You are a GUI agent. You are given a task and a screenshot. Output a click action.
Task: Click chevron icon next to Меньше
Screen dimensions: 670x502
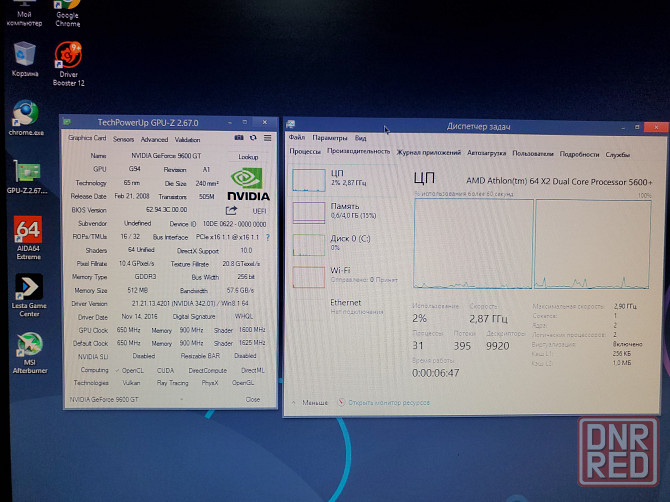tap(294, 402)
